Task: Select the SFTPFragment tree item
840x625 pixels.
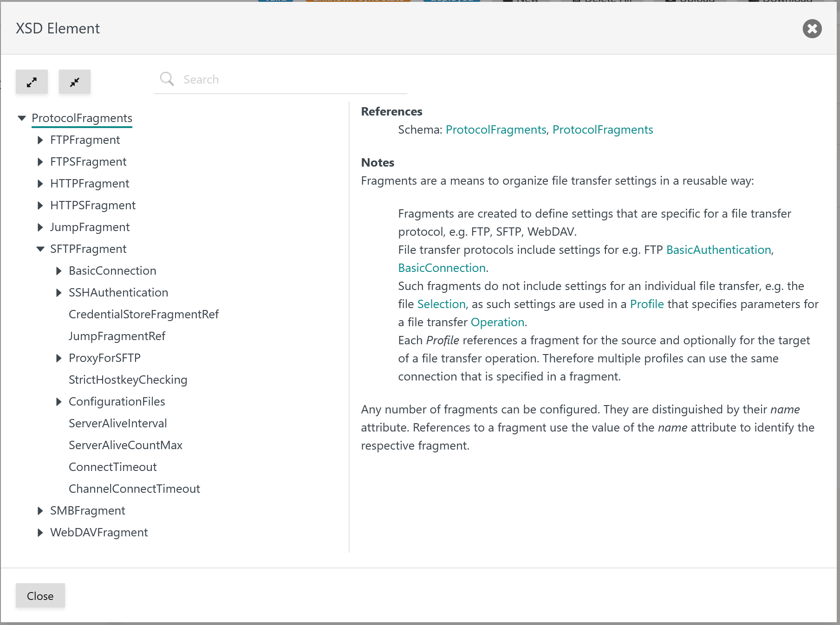Action: click(88, 249)
